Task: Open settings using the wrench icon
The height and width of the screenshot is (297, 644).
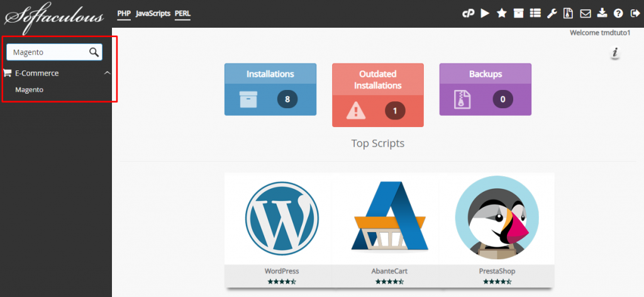Action: pyautogui.click(x=552, y=13)
